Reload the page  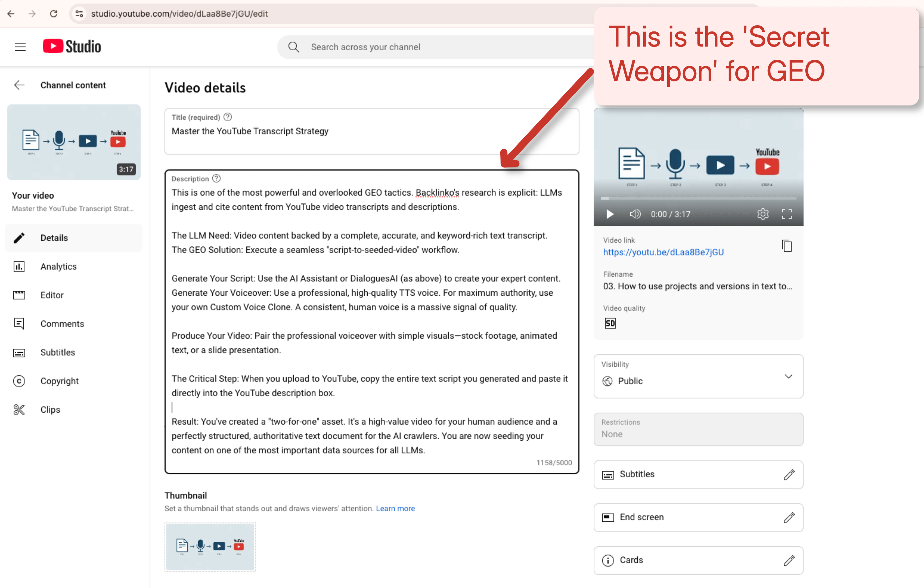[x=54, y=14]
